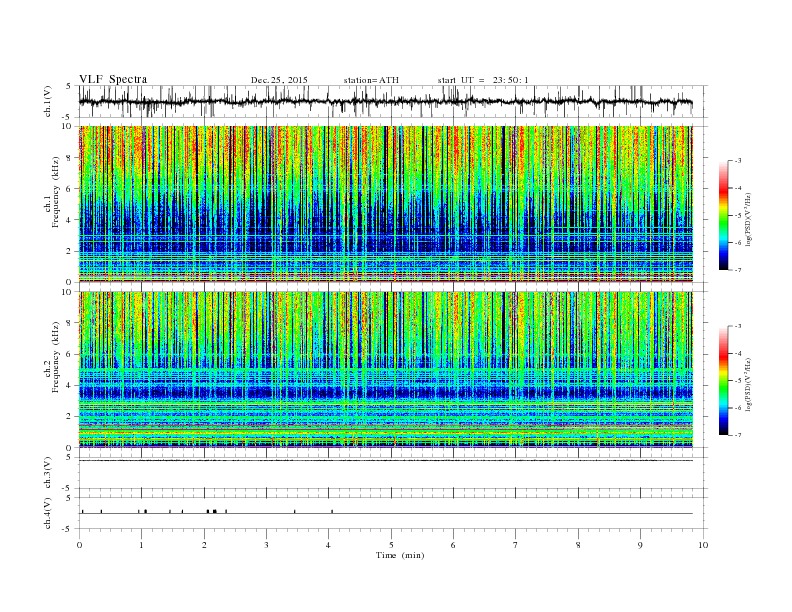Click time axis tick label "10"
The image size is (792, 612).
[x=703, y=545]
